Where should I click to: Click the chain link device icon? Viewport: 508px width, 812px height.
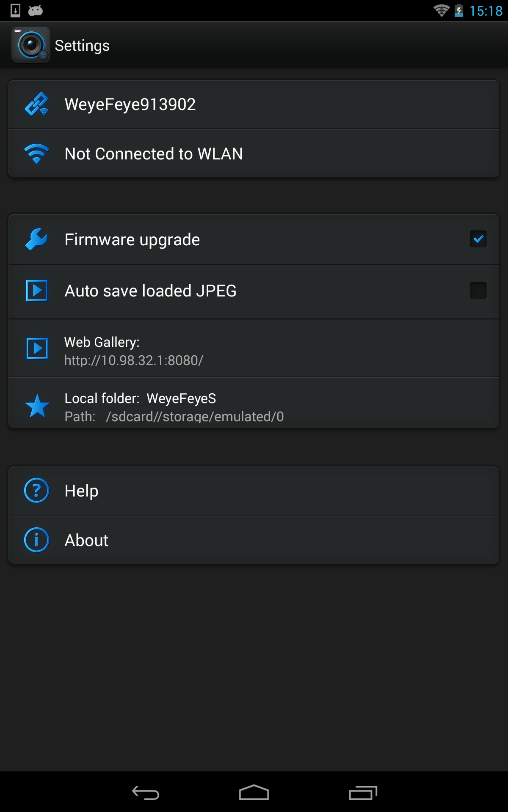point(37,104)
